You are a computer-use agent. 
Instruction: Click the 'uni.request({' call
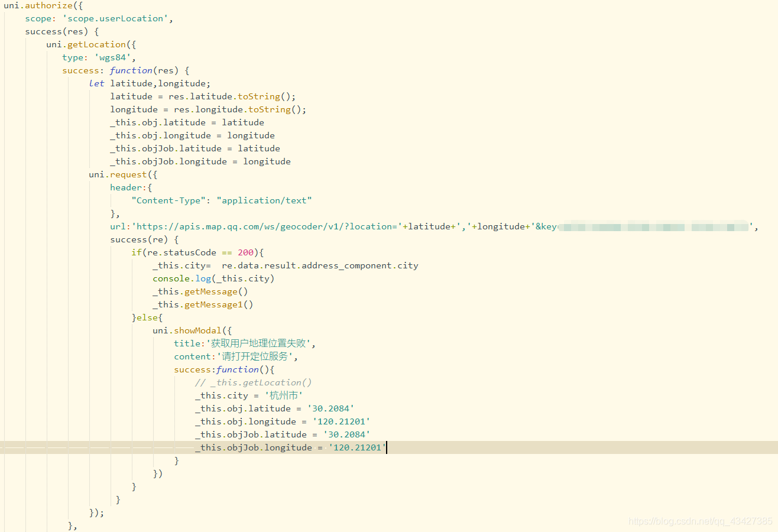(x=123, y=174)
